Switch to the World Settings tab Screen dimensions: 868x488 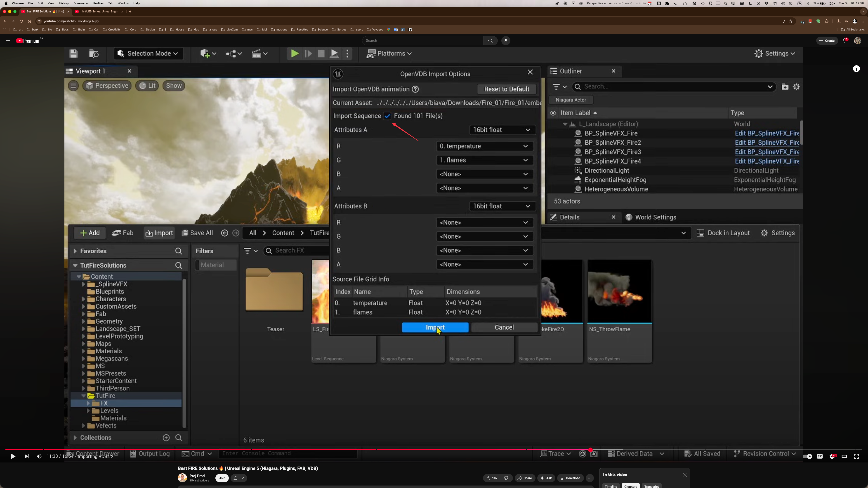point(651,218)
